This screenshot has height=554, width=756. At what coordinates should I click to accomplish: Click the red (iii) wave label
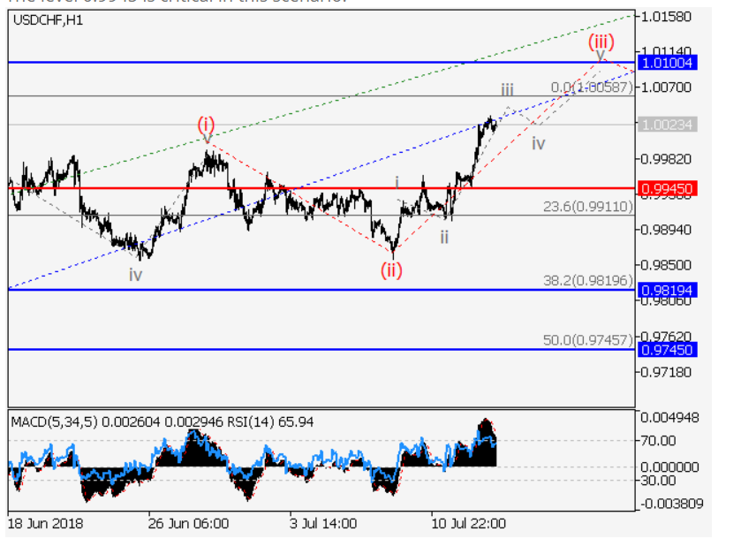click(601, 41)
